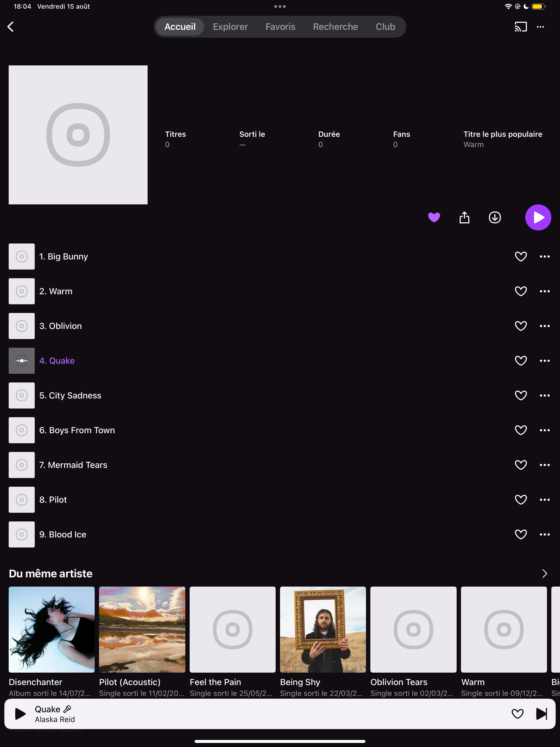Switch to the Explorer tab
This screenshot has width=560, height=747.
coord(230,27)
